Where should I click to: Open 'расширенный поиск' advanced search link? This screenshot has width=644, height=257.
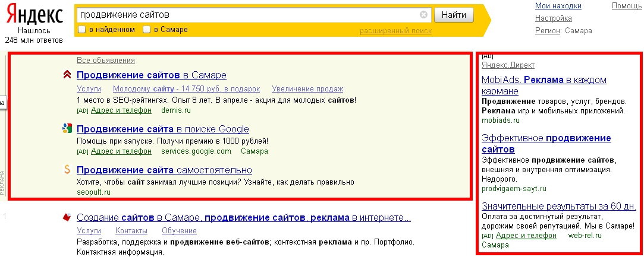pos(395,31)
